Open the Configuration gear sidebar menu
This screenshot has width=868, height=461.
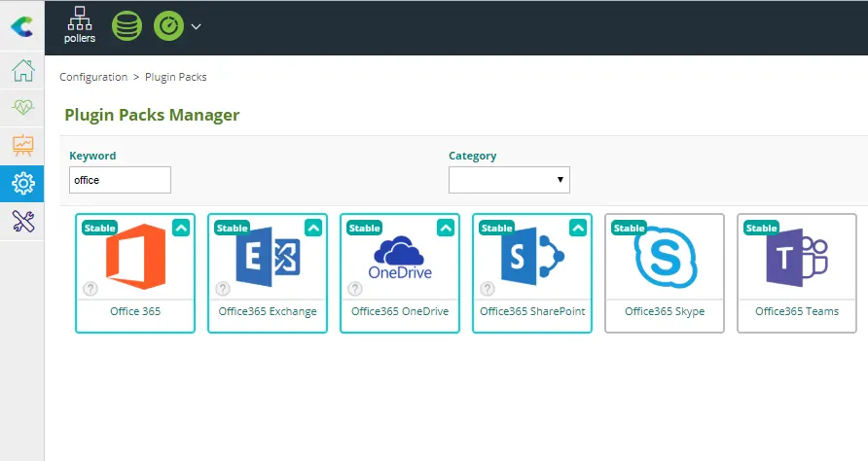tap(22, 183)
